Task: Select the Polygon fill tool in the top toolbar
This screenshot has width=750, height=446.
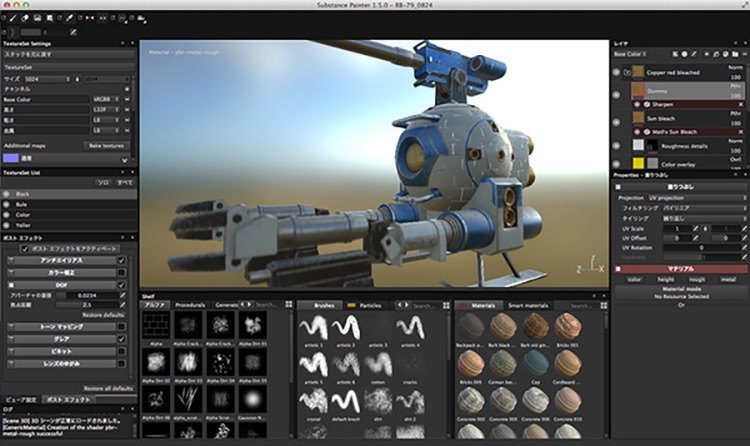Action: point(50,18)
